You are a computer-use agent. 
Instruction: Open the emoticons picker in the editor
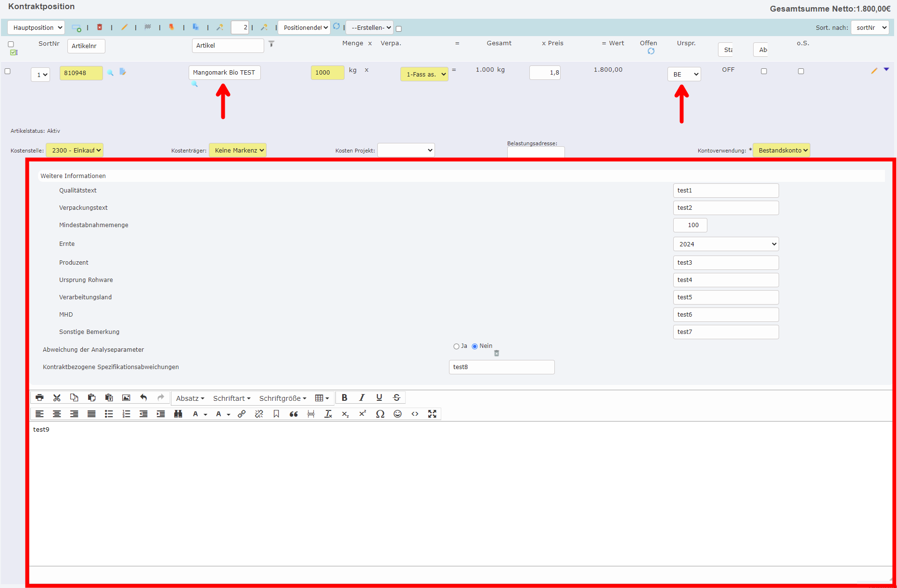pyautogui.click(x=397, y=414)
